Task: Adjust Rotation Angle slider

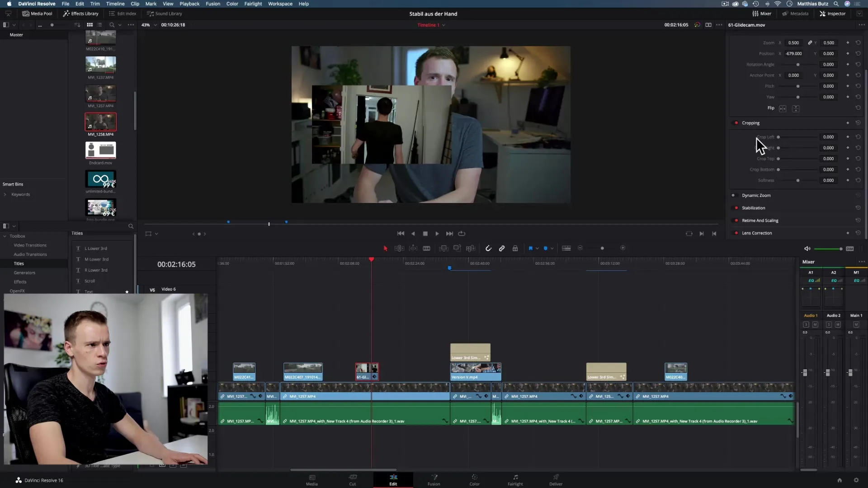Action: click(798, 65)
